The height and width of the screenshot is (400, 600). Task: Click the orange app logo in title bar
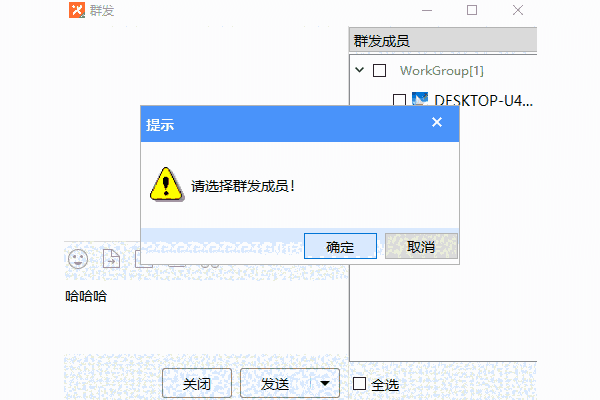pyautogui.click(x=77, y=10)
